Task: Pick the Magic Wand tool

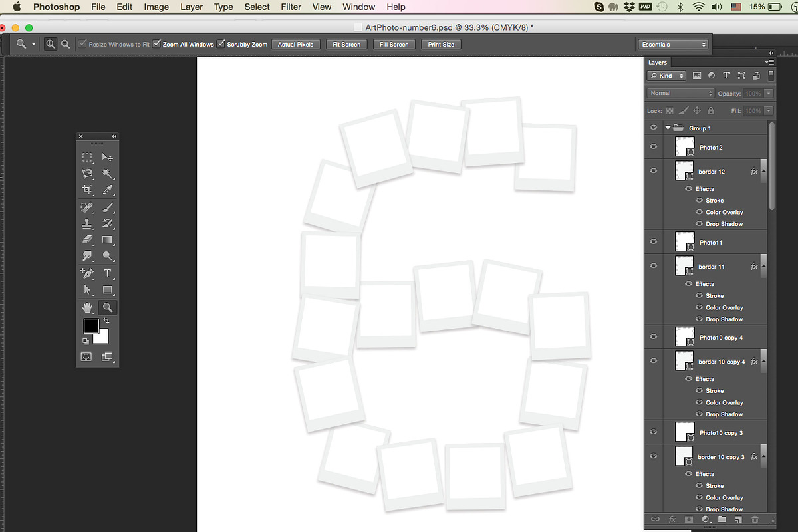Action: click(107, 174)
